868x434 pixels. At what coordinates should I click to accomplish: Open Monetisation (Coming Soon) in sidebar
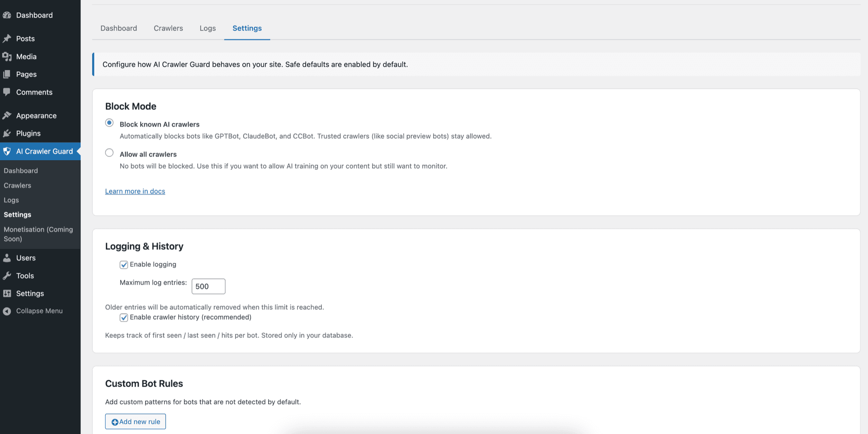tap(38, 234)
